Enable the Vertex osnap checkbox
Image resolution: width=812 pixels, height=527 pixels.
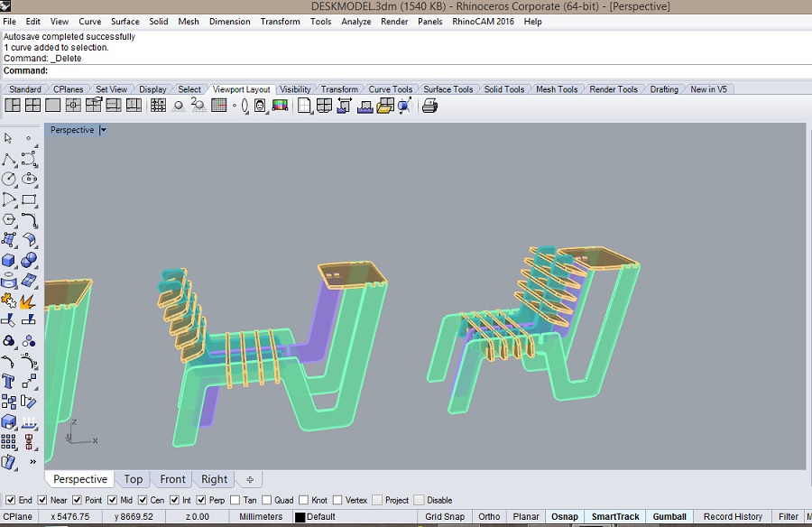(337, 500)
